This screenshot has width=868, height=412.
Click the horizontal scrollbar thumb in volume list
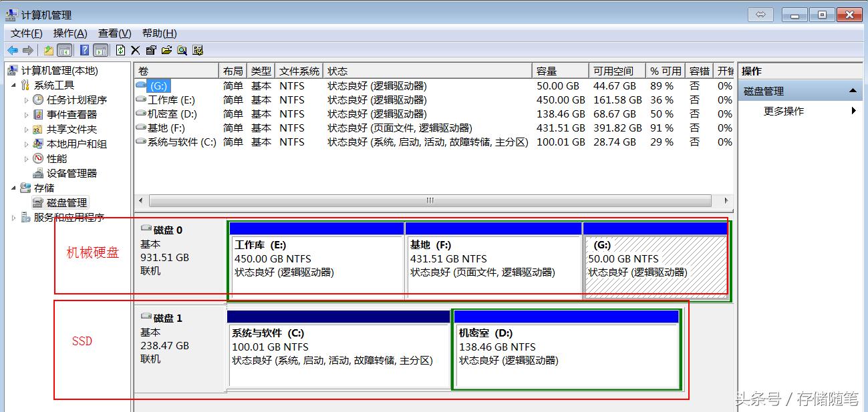coord(430,201)
